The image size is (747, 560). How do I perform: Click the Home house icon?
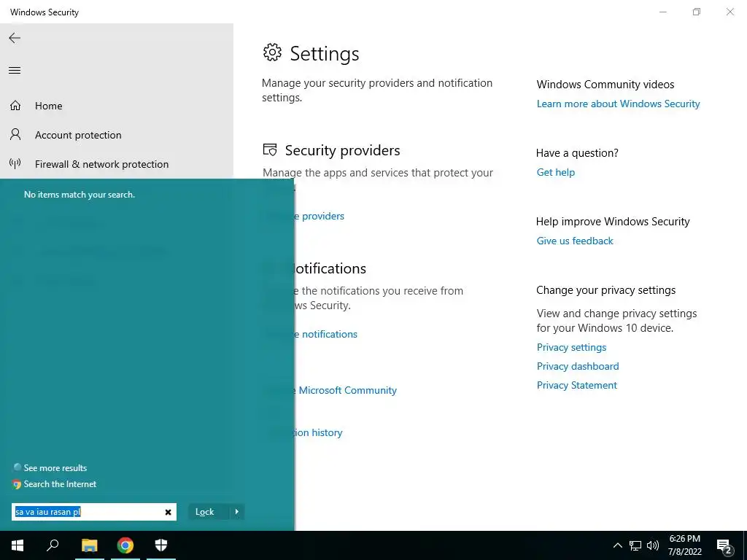point(15,105)
